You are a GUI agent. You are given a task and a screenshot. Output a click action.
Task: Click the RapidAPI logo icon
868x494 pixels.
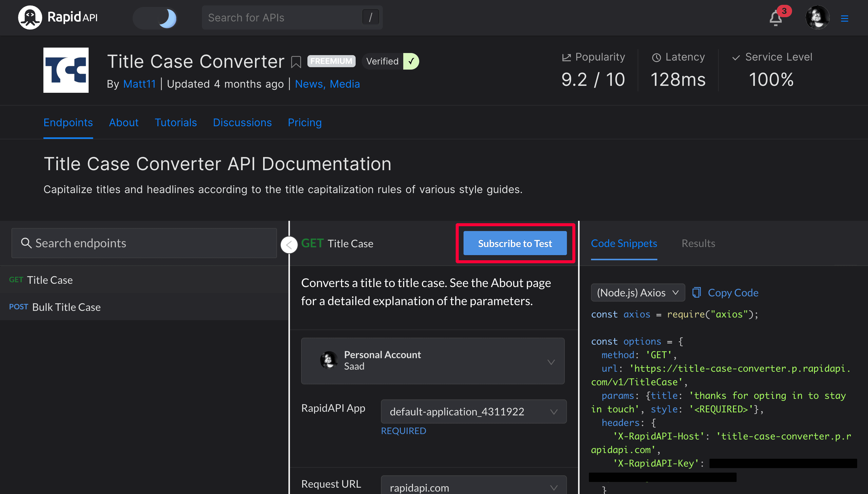point(29,17)
